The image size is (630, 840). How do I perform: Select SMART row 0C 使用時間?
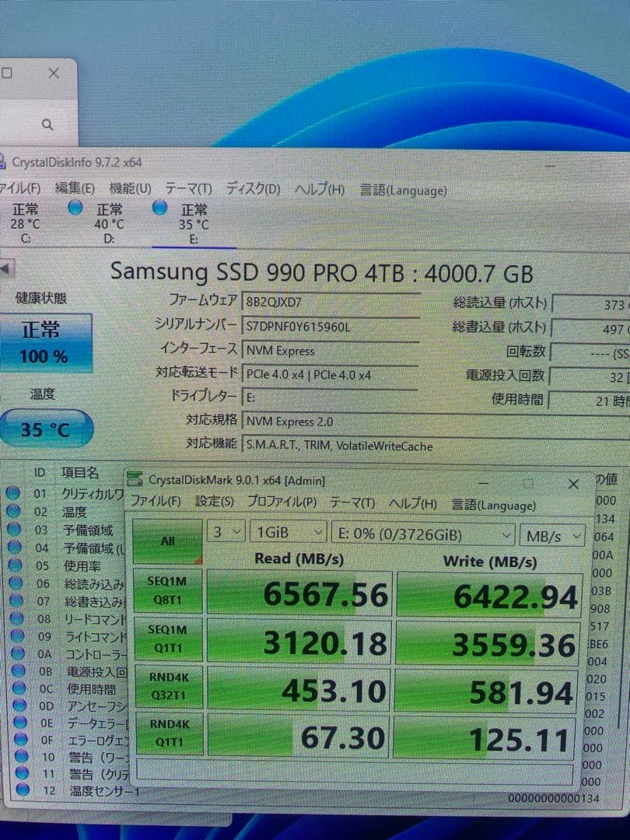68,688
